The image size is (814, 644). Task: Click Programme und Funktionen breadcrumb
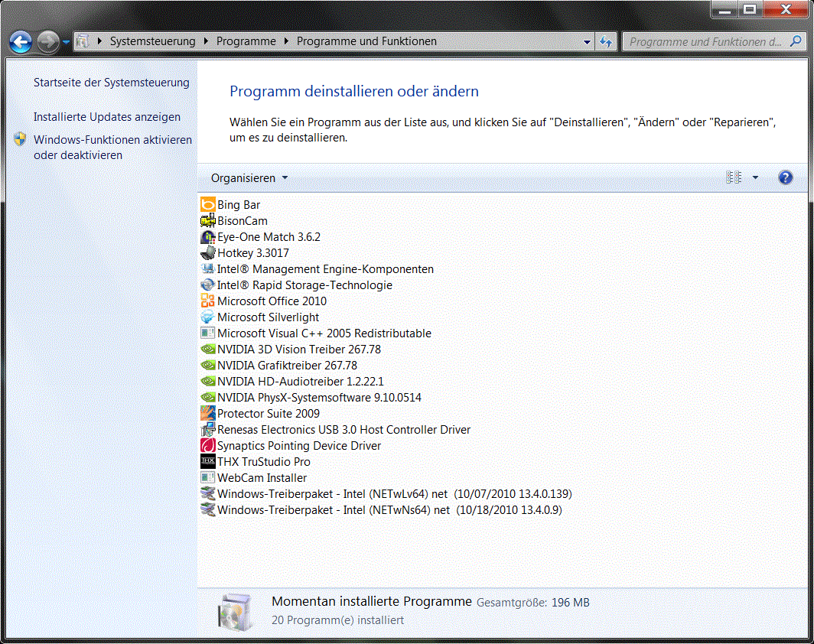tap(366, 41)
